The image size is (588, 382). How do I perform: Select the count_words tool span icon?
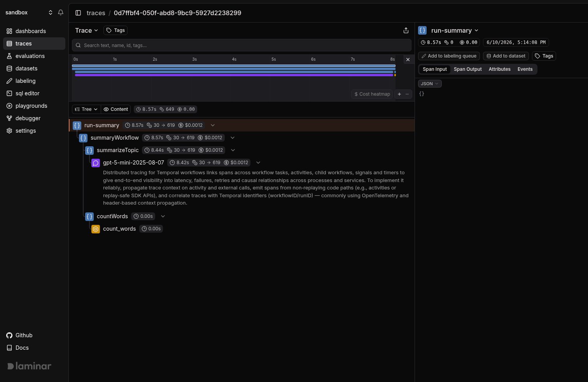point(96,229)
